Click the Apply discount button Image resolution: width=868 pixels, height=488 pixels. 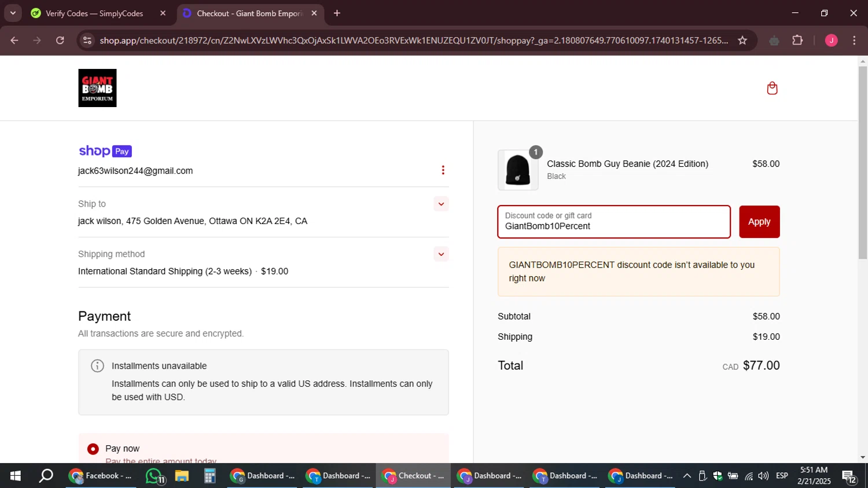759,222
